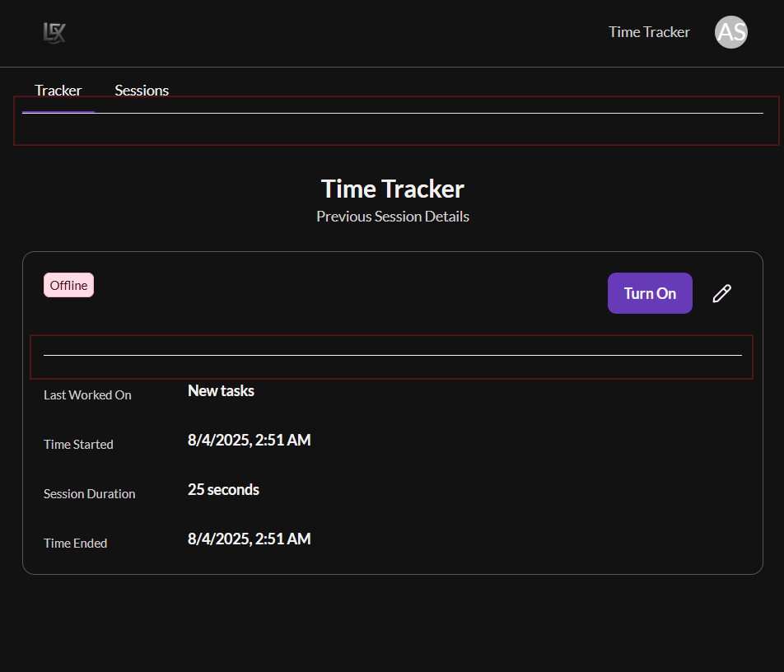Click the LX logo icon in the header
This screenshot has width=784, height=672.
[x=54, y=33]
